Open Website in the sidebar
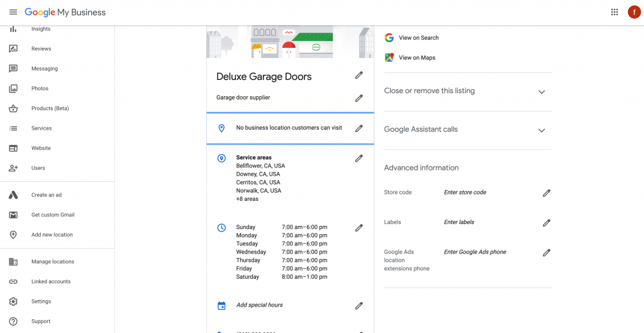644x333 pixels. pos(41,148)
